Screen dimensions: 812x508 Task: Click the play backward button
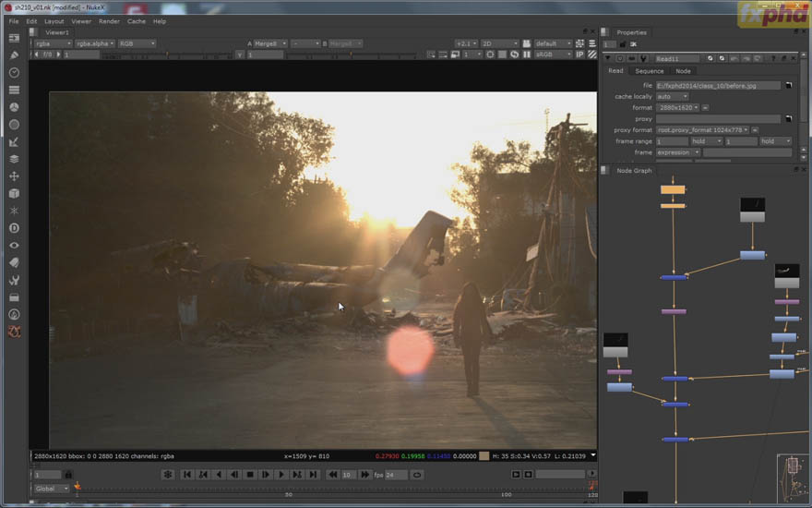[219, 475]
